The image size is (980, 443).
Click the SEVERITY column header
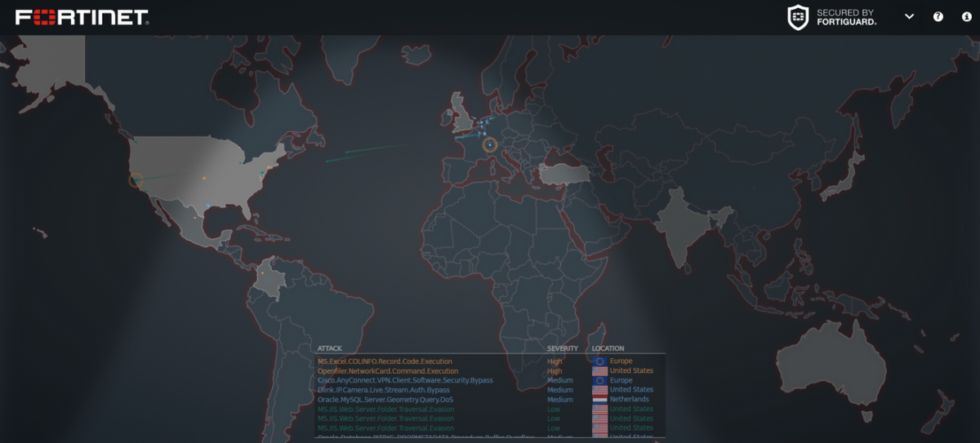click(x=562, y=348)
